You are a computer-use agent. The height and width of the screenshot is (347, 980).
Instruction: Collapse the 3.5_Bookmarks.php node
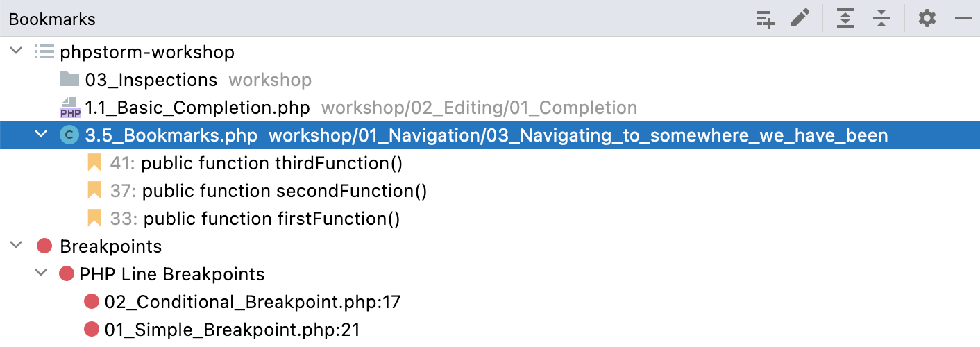42,135
